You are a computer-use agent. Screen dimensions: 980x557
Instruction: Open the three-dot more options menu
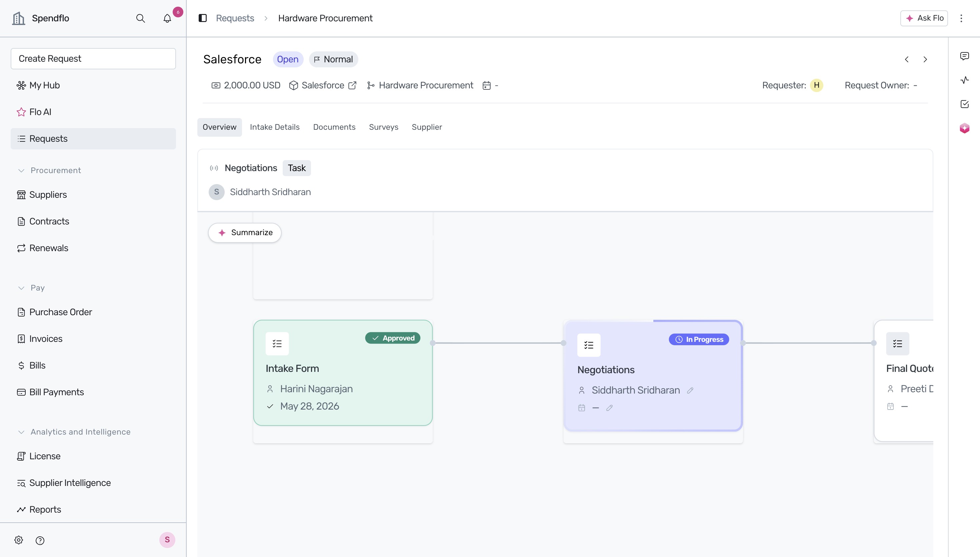(x=961, y=18)
